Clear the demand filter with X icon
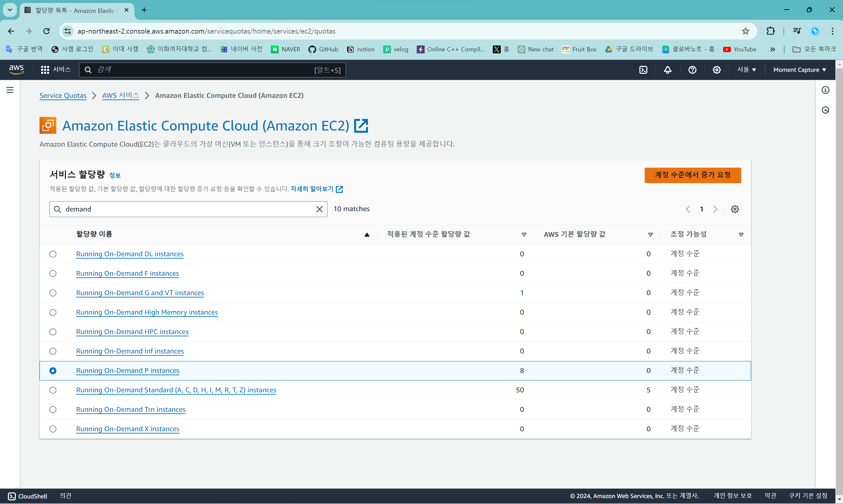 [319, 209]
